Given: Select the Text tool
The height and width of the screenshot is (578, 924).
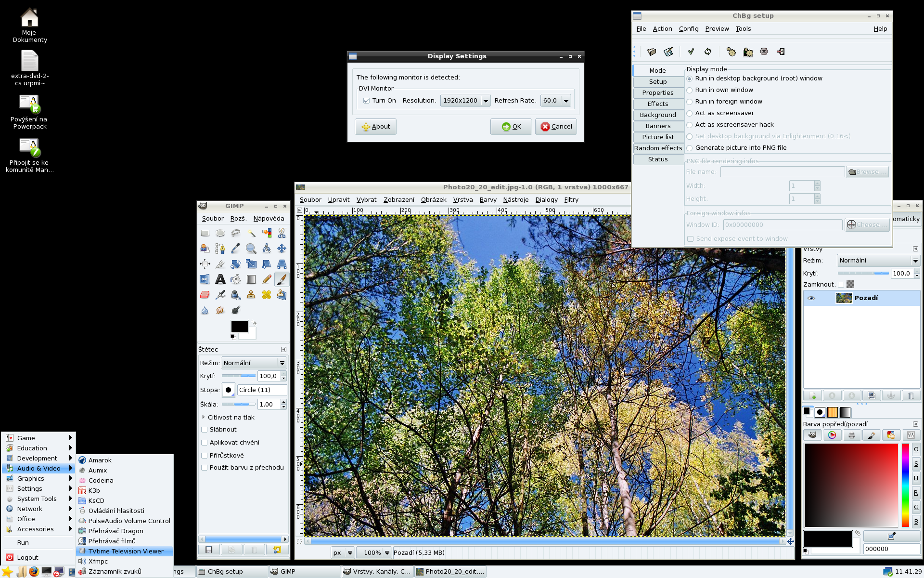Looking at the screenshot, I should click(220, 279).
